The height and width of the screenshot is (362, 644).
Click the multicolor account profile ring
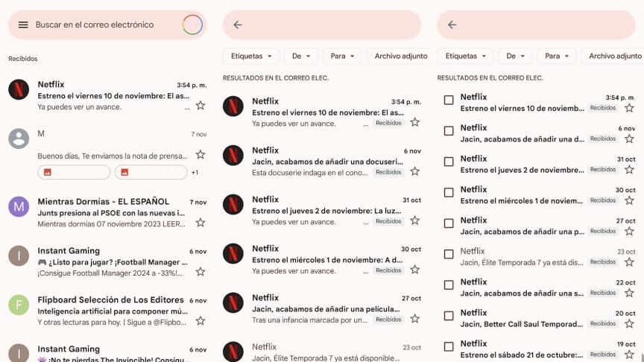(192, 25)
